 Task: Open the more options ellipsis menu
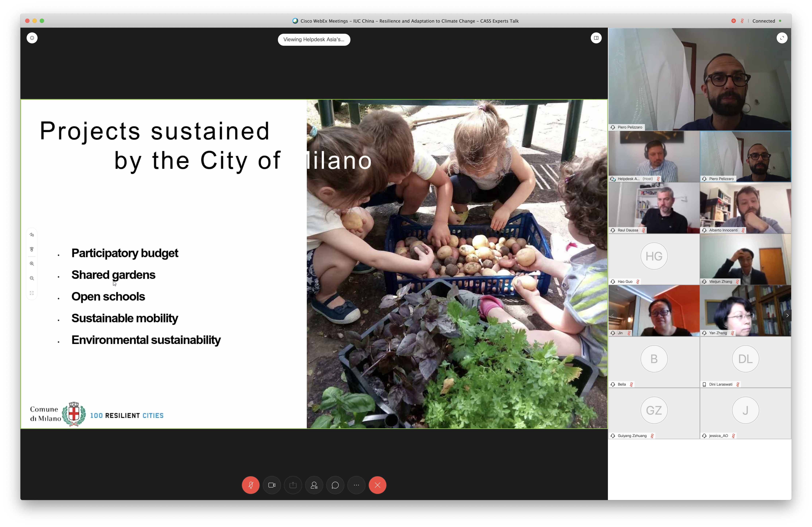tap(357, 485)
